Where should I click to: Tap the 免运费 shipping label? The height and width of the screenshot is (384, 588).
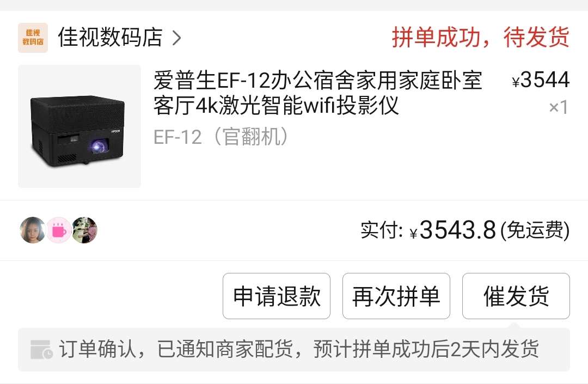[x=535, y=230]
